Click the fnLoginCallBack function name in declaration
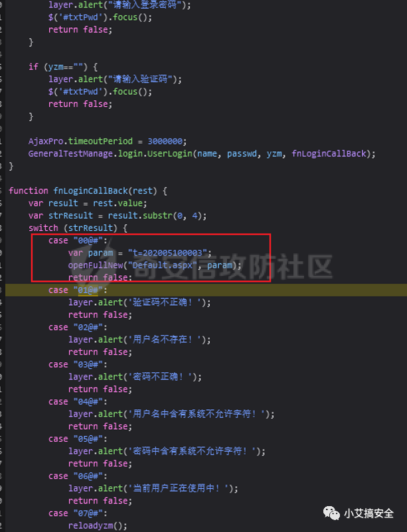The width and height of the screenshot is (407, 532). pos(90,190)
